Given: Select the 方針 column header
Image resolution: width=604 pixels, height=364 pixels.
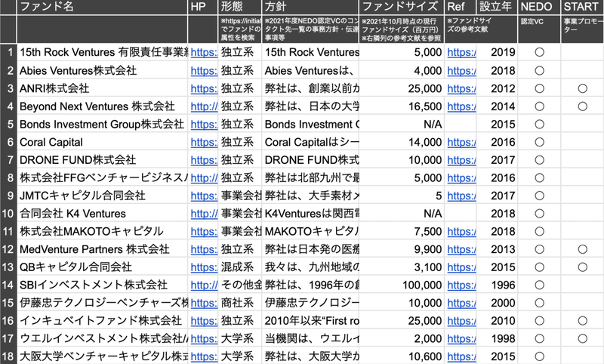Looking at the screenshot, I should pyautogui.click(x=310, y=7).
